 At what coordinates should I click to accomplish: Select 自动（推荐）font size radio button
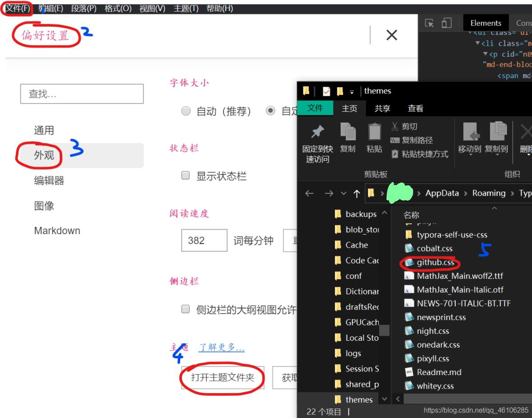(x=186, y=111)
